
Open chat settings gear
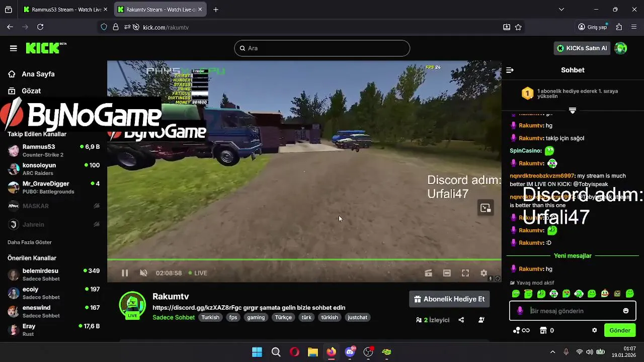point(594,330)
